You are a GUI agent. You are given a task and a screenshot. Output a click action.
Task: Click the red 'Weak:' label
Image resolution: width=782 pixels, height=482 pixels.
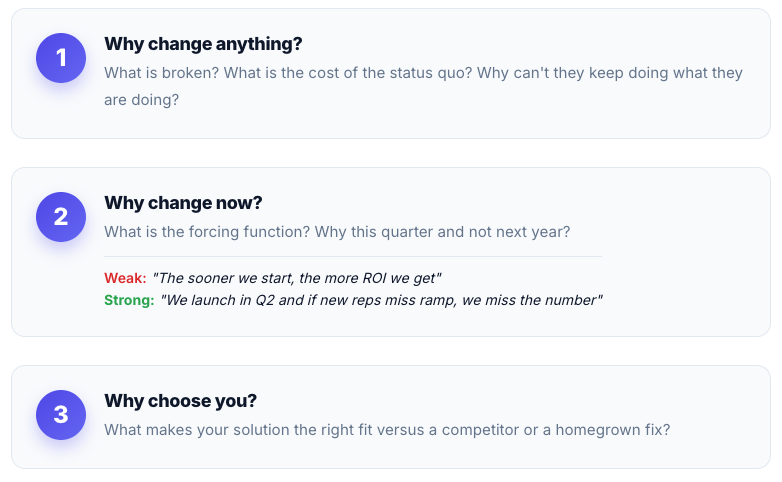125,278
